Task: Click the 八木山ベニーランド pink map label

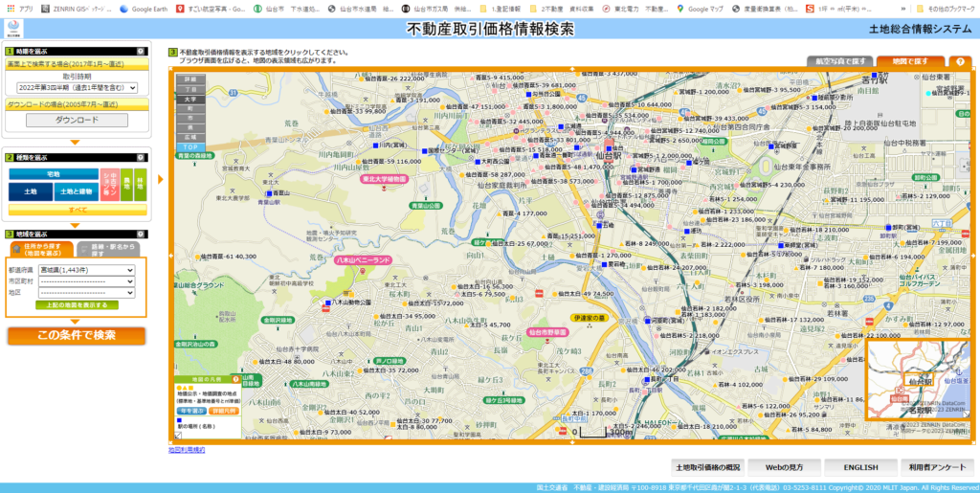Action: (363, 259)
